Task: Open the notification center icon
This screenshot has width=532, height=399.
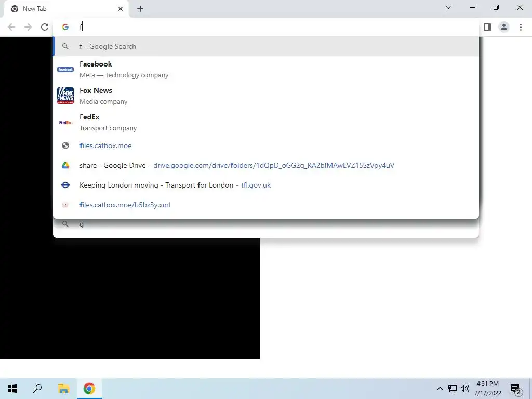Action: click(516, 389)
